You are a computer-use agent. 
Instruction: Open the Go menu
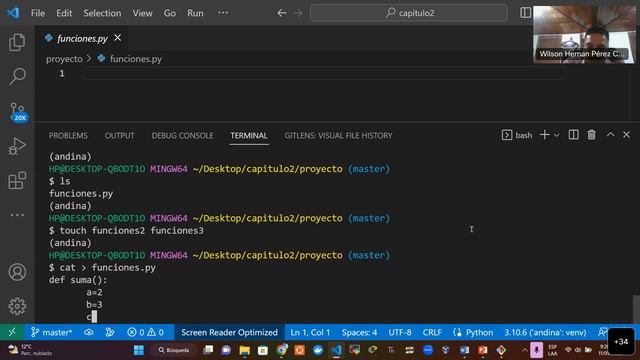tap(170, 13)
